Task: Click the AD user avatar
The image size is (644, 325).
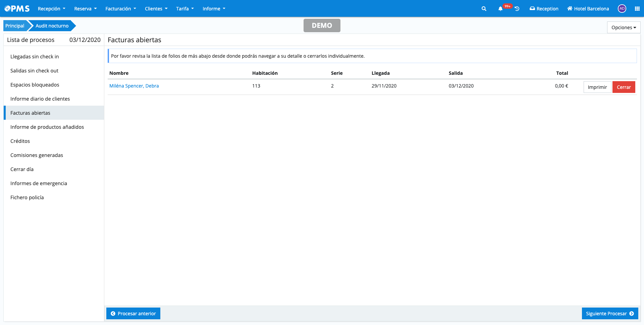Action: pos(622,9)
